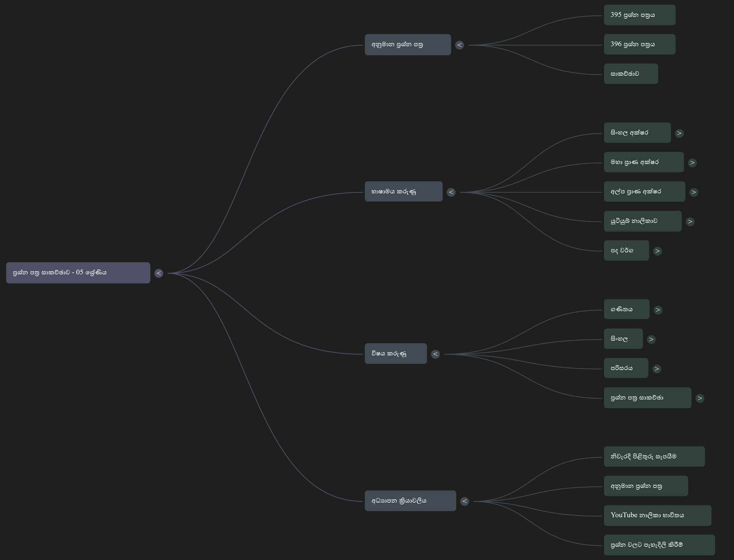Collapse the අනුමාන ප්‍රශ්න පත්‍ර branch arrow
The image size is (734, 560).
[459, 45]
